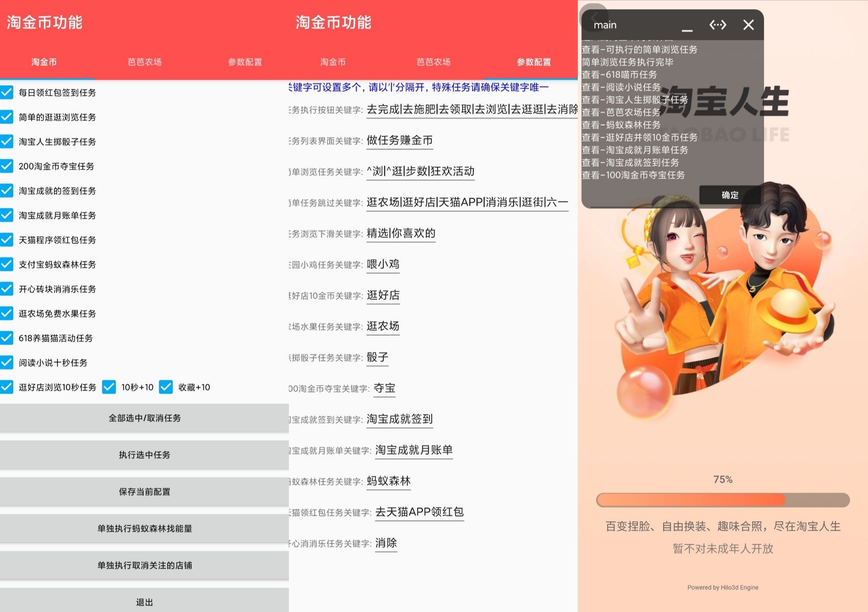Toggle 天猫程序领红包任务 checkbox
The width and height of the screenshot is (868, 612).
[7, 240]
